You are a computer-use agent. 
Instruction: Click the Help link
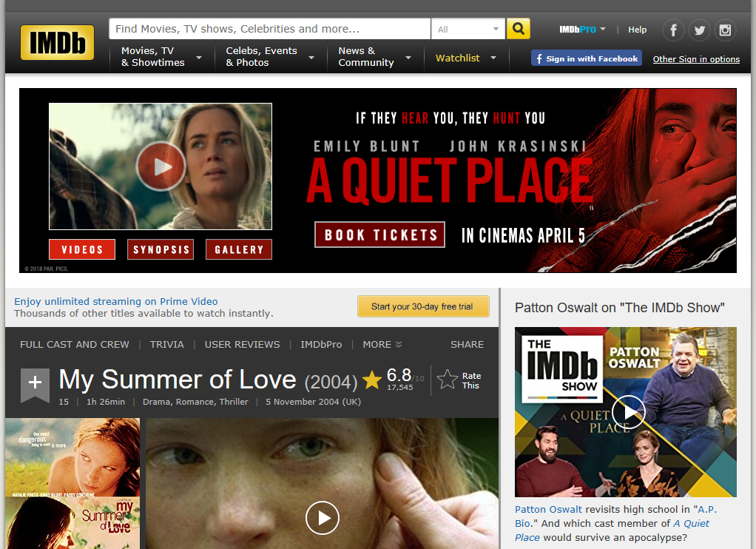click(x=638, y=30)
